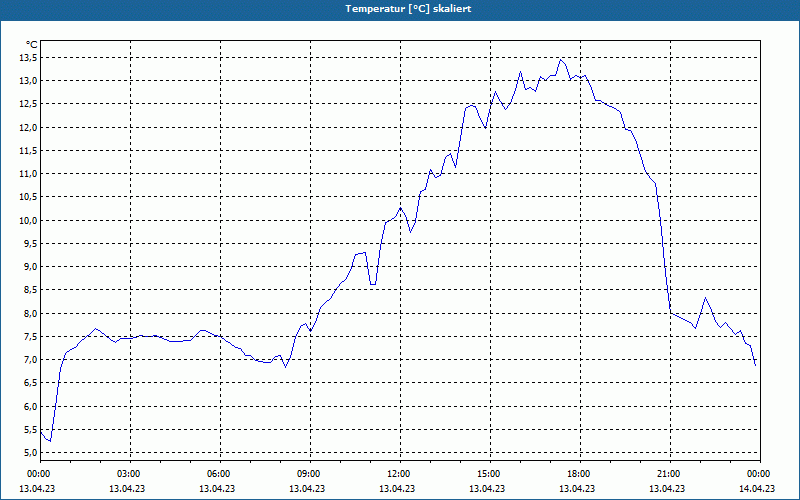
Task: Select the 6,0 y-axis value
Action: (x=31, y=407)
